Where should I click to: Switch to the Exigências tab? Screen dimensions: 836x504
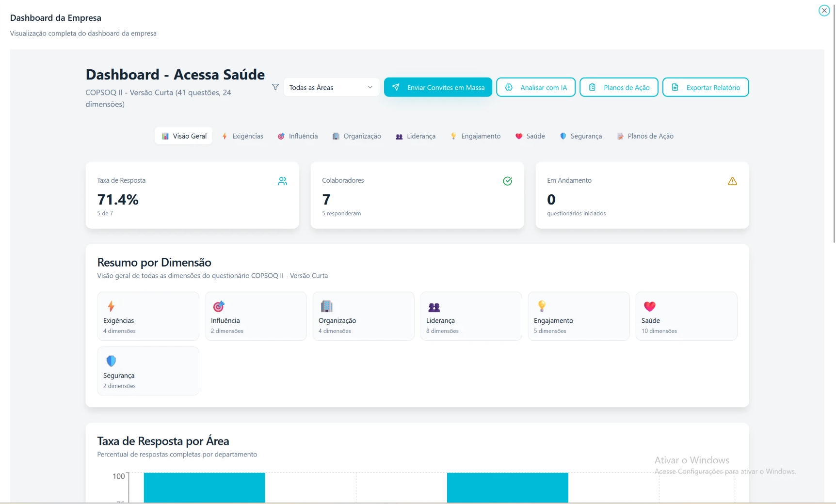242,136
